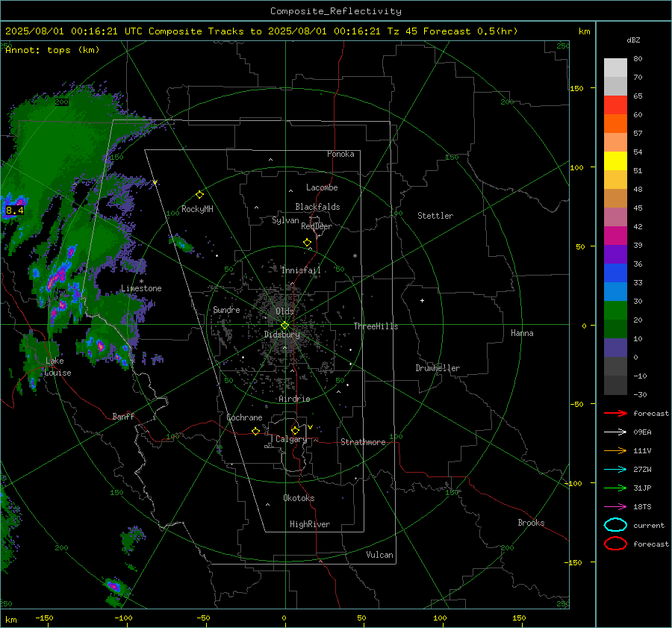Click the Limestone label on map
The image size is (672, 628).
141,288
